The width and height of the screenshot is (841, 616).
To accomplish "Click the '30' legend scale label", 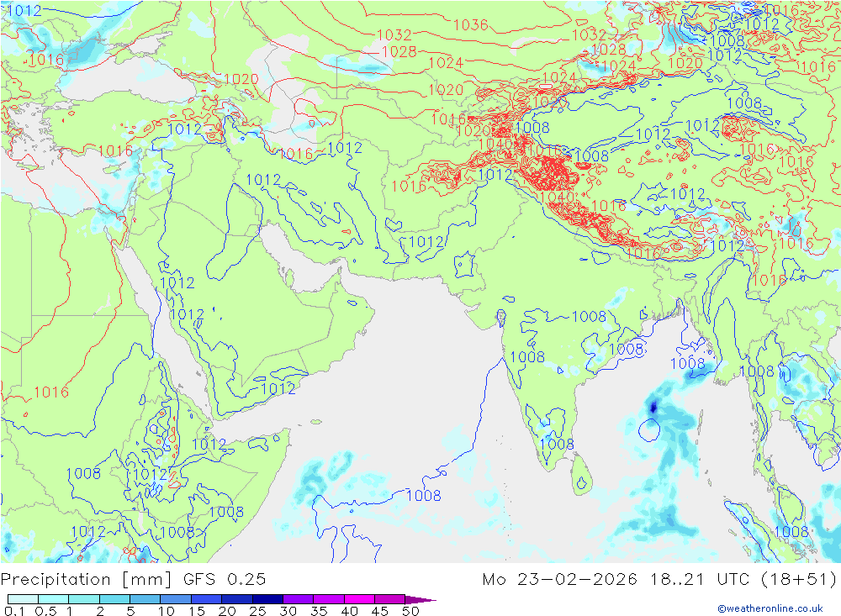I will coord(288,611).
